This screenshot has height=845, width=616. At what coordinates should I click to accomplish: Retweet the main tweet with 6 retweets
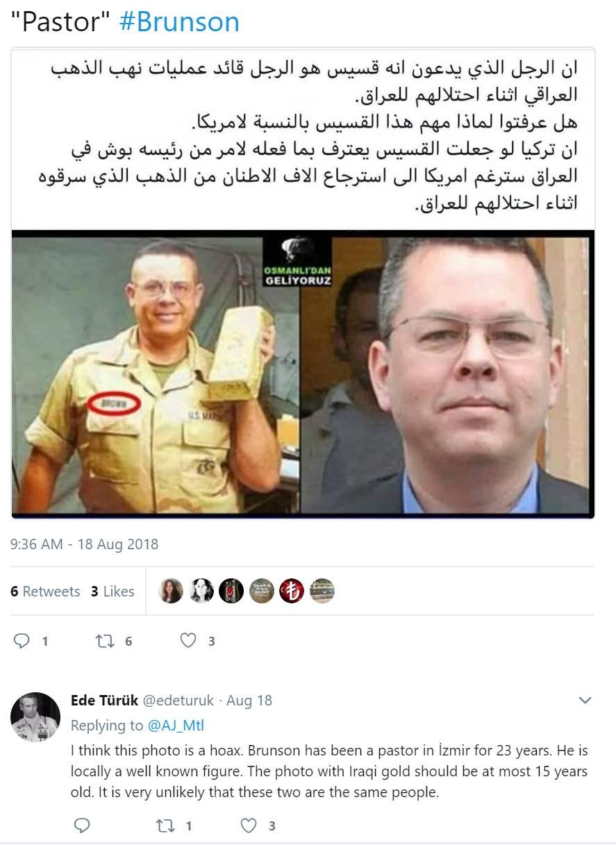click(104, 641)
